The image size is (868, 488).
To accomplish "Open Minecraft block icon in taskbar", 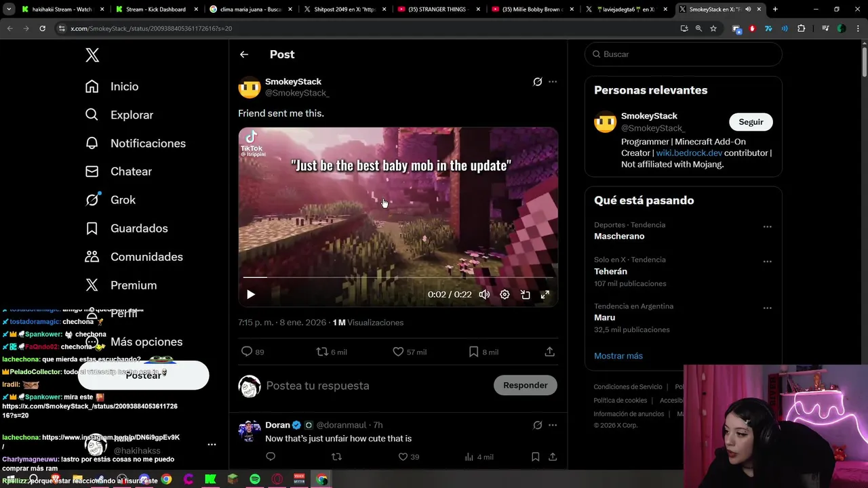I will coord(233,479).
